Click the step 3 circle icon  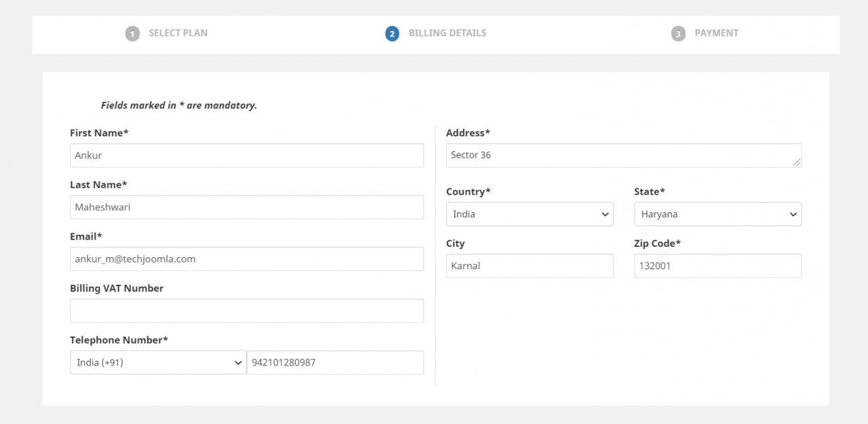click(x=678, y=34)
